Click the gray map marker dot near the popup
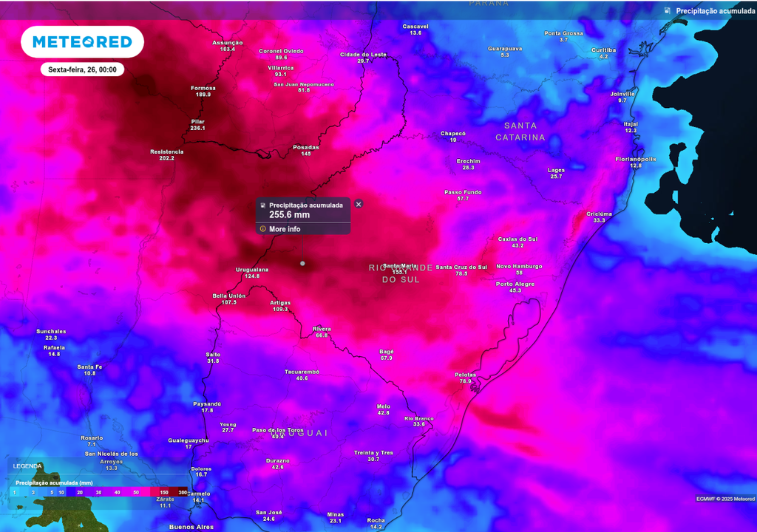 pyautogui.click(x=302, y=262)
